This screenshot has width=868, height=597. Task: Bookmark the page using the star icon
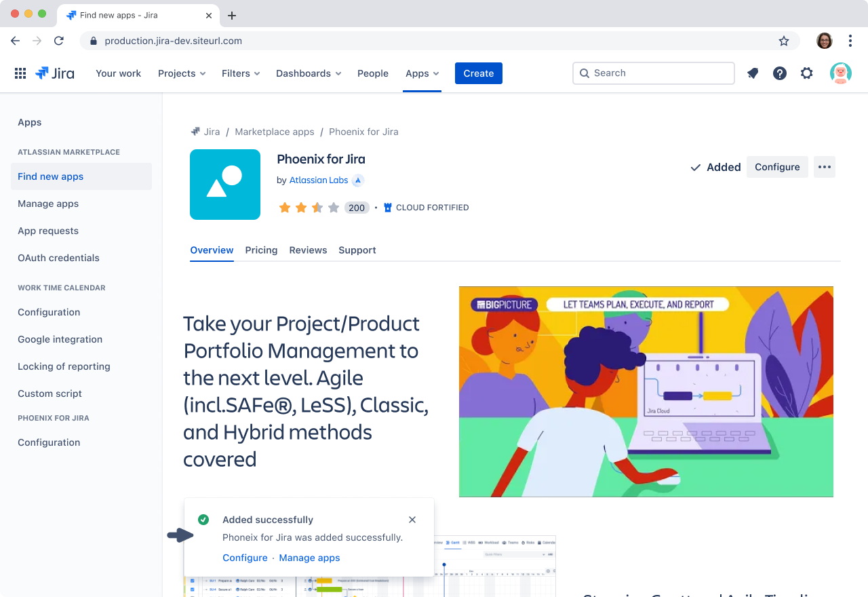click(x=783, y=41)
